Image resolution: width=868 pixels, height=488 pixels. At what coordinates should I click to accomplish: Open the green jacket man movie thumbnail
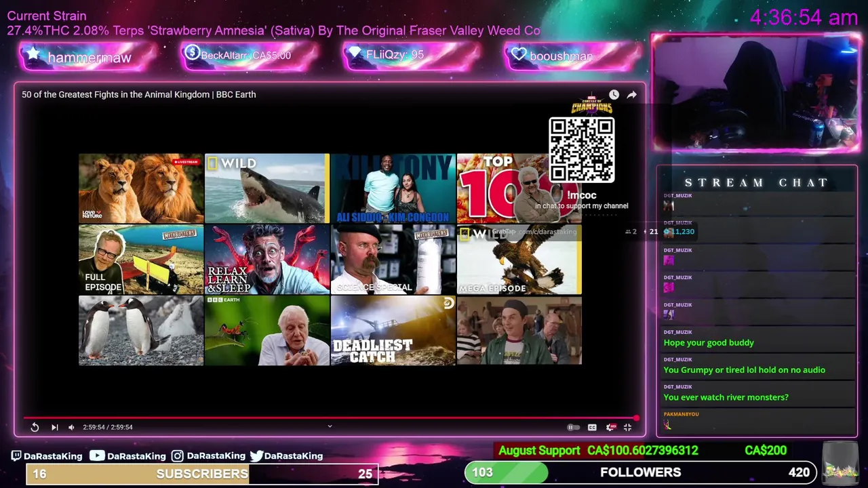point(519,331)
